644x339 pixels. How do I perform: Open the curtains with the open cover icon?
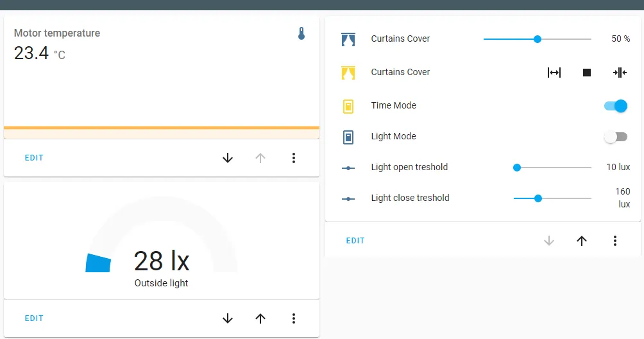tap(554, 73)
